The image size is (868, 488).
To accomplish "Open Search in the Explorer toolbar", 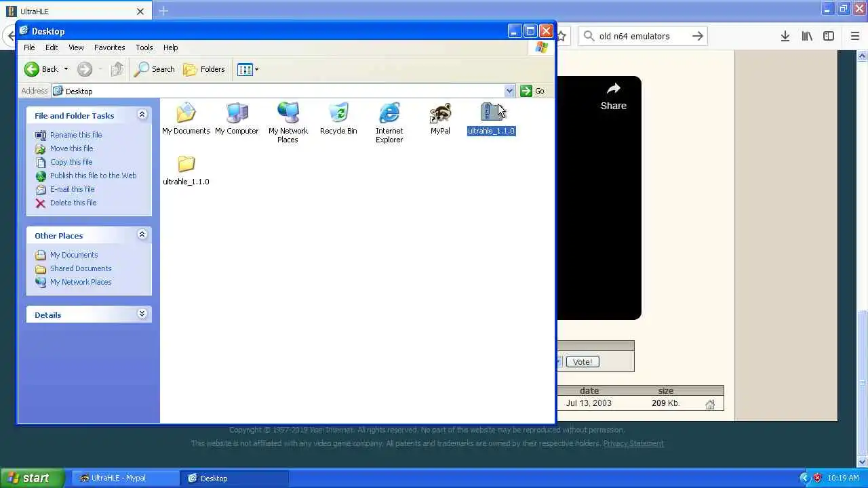I will click(155, 69).
